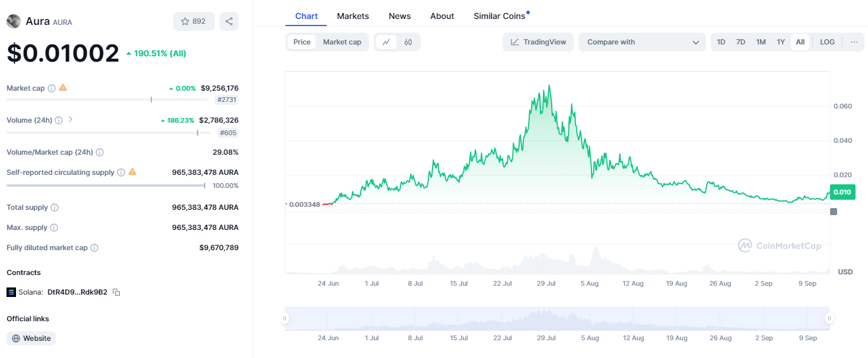Click Market cap orange warning icon

coord(63,88)
